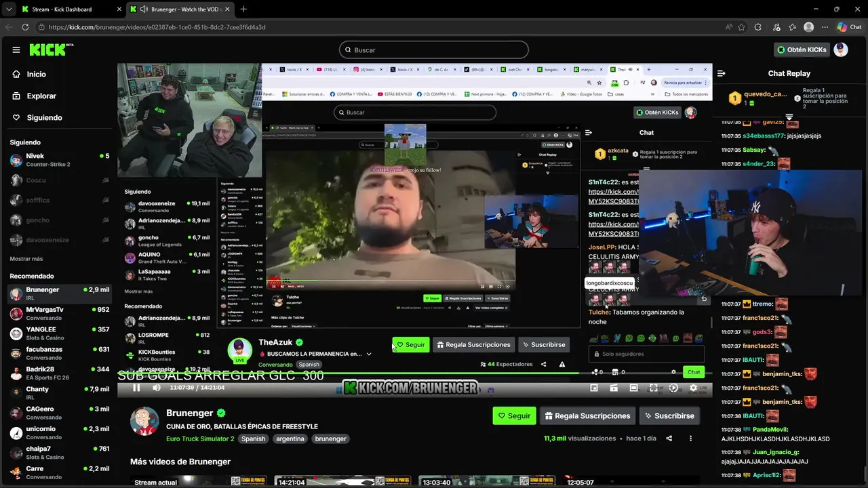
Task: Switch to Brunenger VOD browser tab
Action: [x=180, y=9]
